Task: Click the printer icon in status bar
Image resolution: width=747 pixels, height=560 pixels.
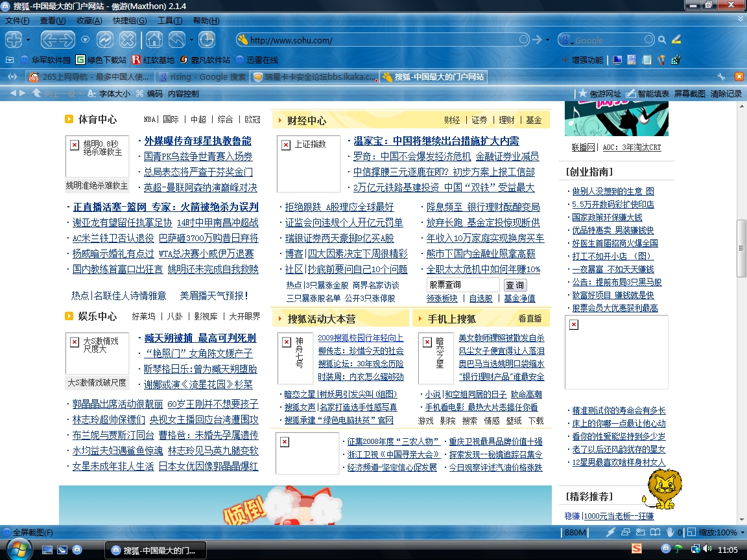Action: tap(626, 532)
